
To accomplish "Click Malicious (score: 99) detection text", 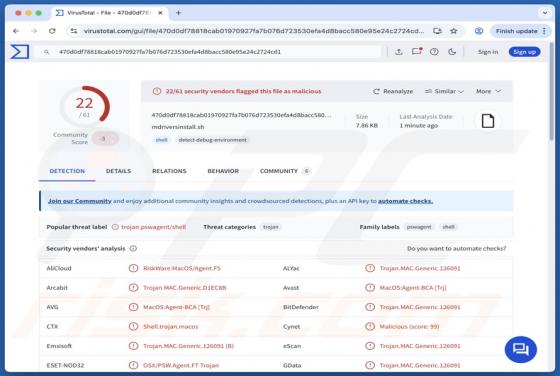I will pos(409,326).
